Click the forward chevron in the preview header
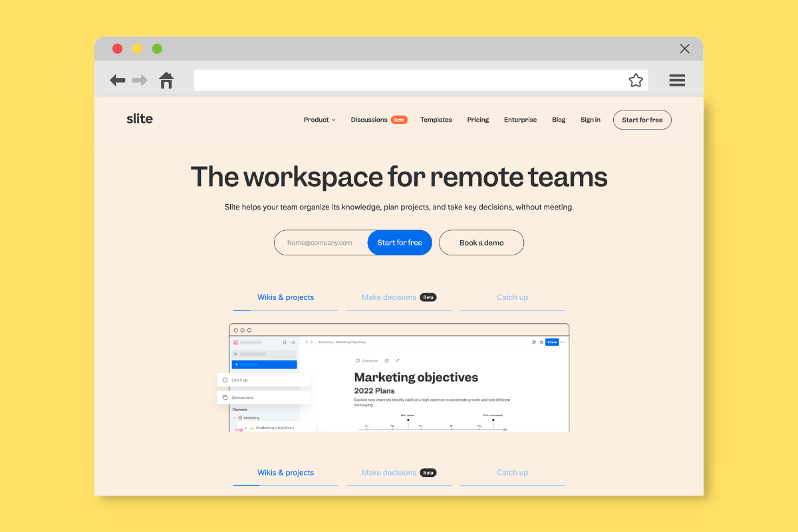The height and width of the screenshot is (532, 798). pos(311,342)
